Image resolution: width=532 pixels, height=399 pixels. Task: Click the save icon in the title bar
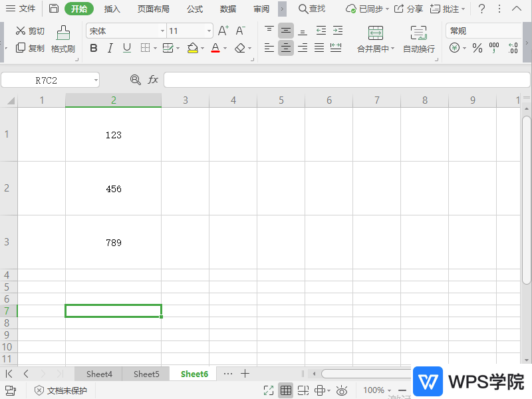[x=54, y=9]
